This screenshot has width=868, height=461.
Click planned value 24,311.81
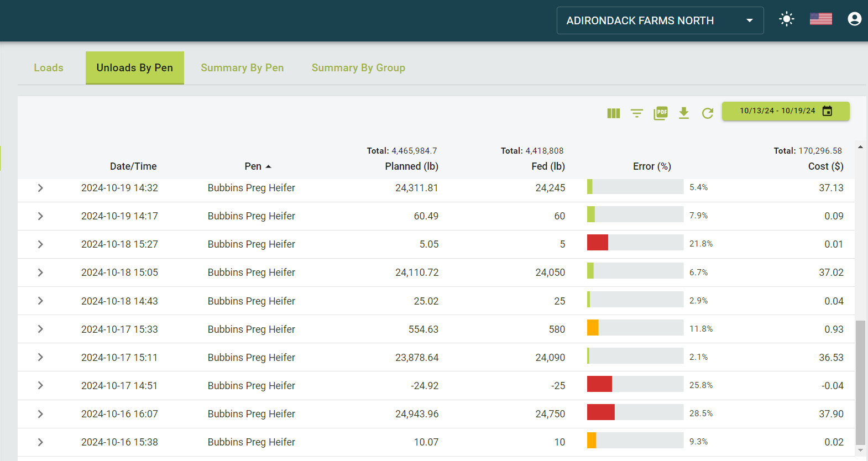tap(416, 188)
